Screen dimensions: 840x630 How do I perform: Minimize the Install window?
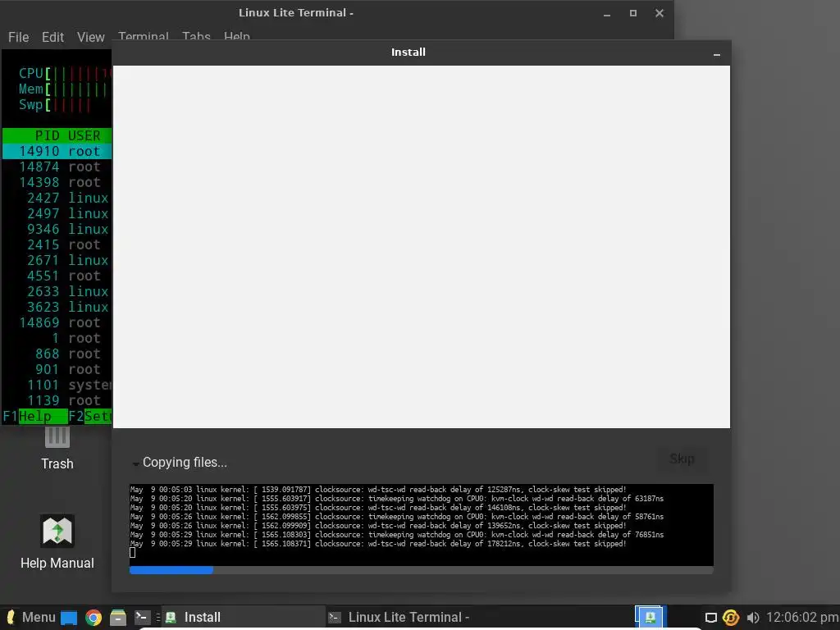click(717, 54)
